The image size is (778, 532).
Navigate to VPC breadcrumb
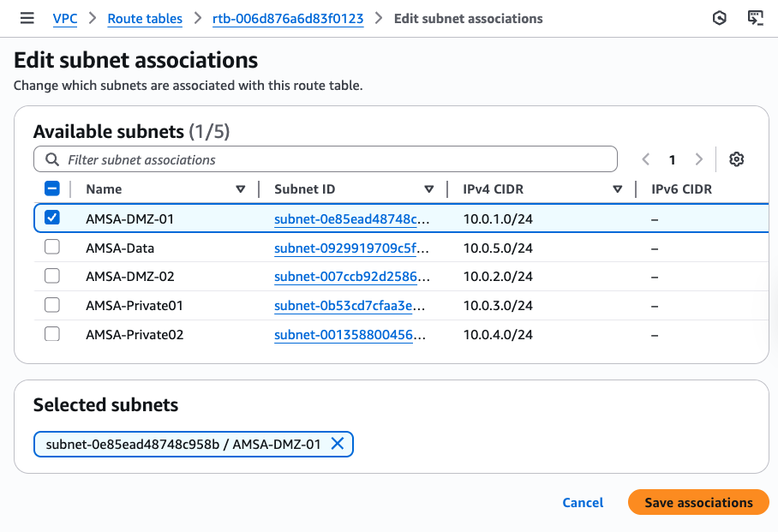[64, 18]
